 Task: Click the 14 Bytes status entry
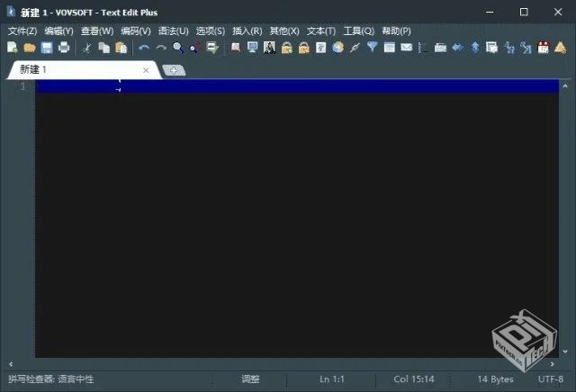pos(495,379)
